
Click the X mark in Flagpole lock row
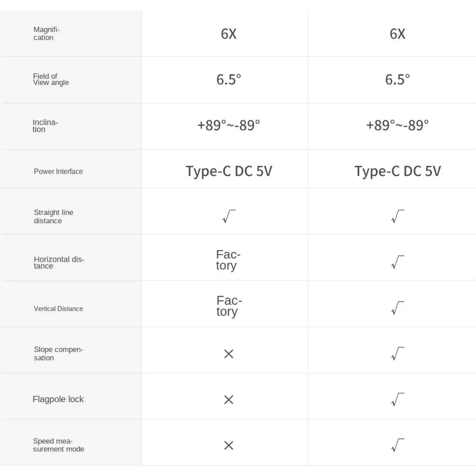click(228, 400)
